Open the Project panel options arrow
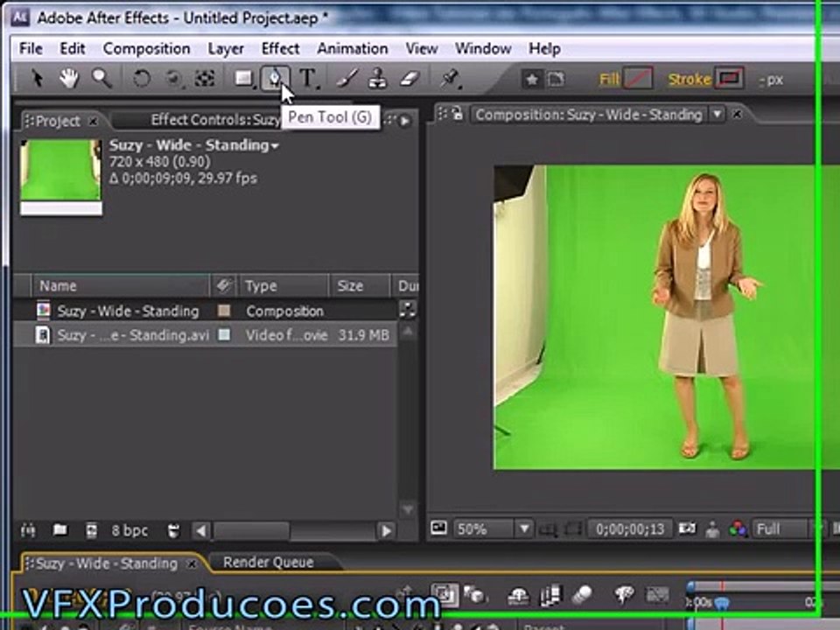Image resolution: width=840 pixels, height=630 pixels. [x=405, y=121]
